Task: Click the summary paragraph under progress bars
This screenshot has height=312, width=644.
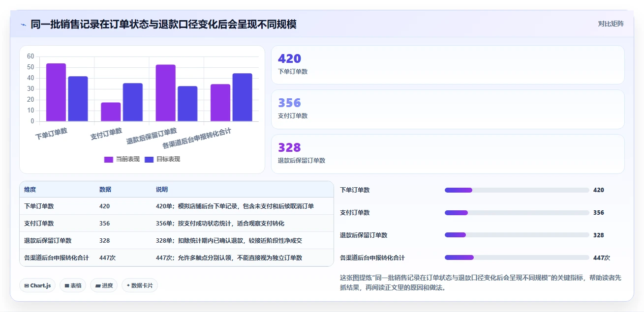Action: [x=481, y=283]
